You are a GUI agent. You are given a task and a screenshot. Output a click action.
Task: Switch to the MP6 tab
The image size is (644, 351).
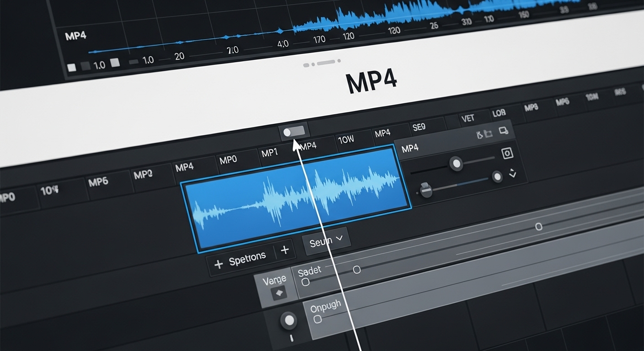pyautogui.click(x=98, y=182)
